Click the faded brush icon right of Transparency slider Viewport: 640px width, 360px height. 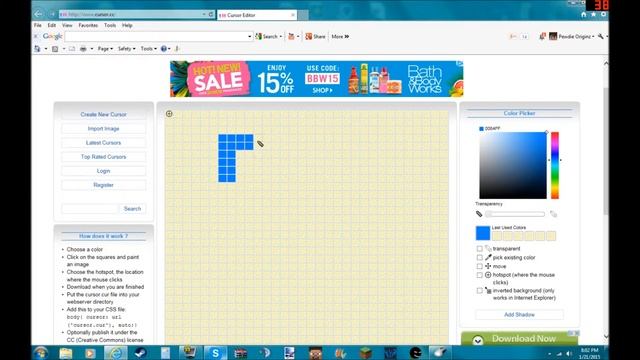(553, 214)
